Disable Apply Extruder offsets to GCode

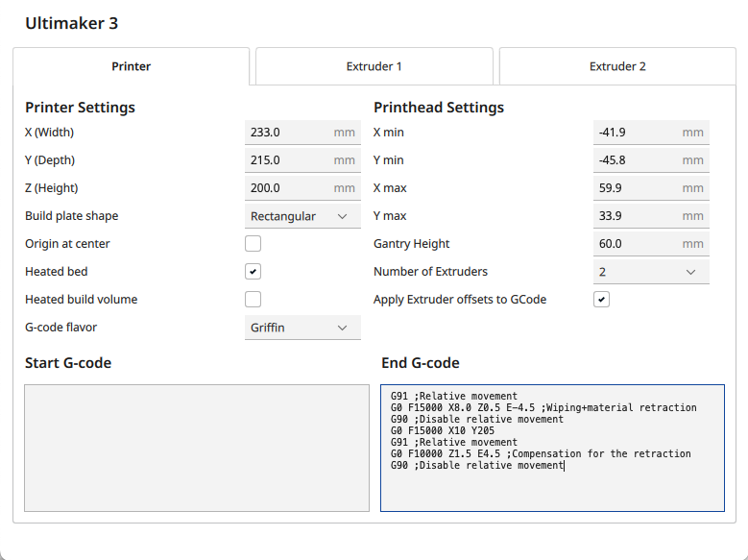(x=602, y=300)
